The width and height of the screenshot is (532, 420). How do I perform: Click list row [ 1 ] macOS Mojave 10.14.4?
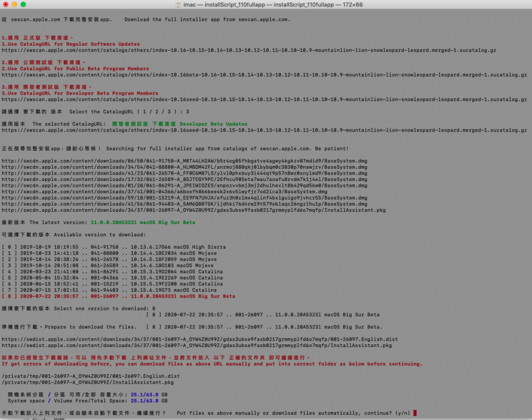point(109,253)
